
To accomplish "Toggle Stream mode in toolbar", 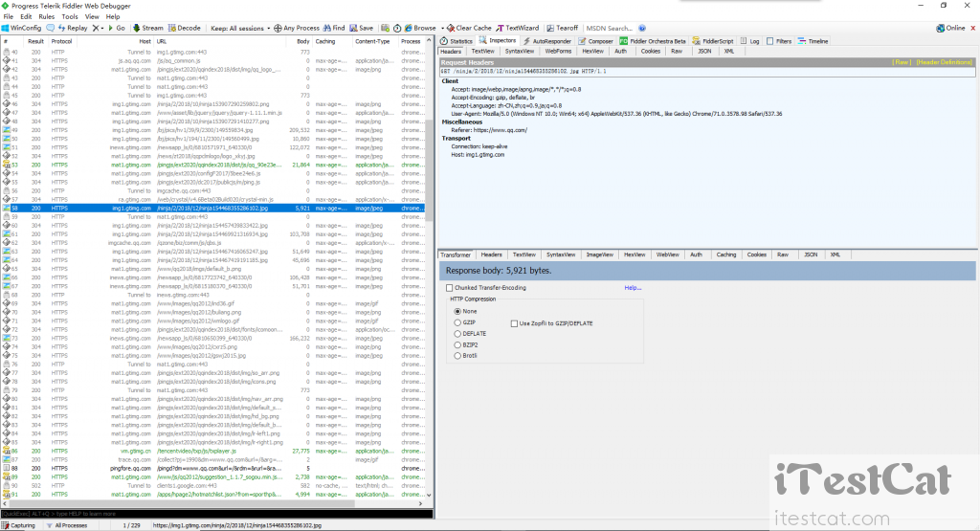I will tap(148, 28).
